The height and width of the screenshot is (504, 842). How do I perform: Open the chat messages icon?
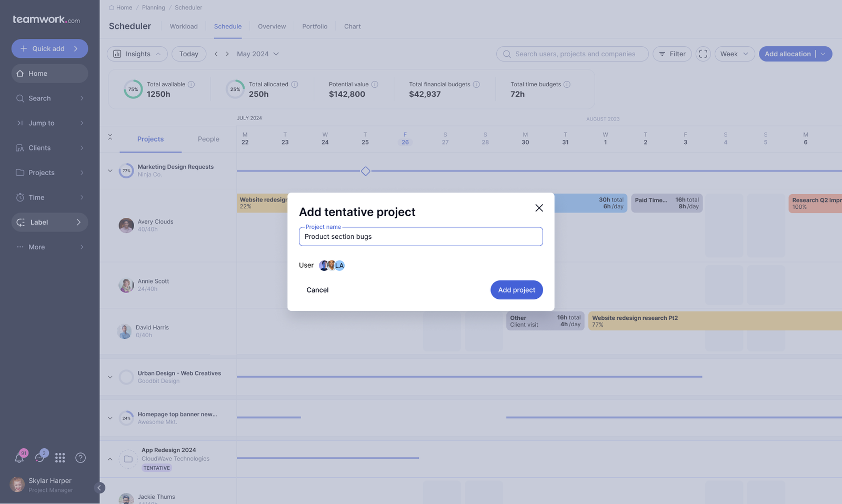pyautogui.click(x=40, y=458)
